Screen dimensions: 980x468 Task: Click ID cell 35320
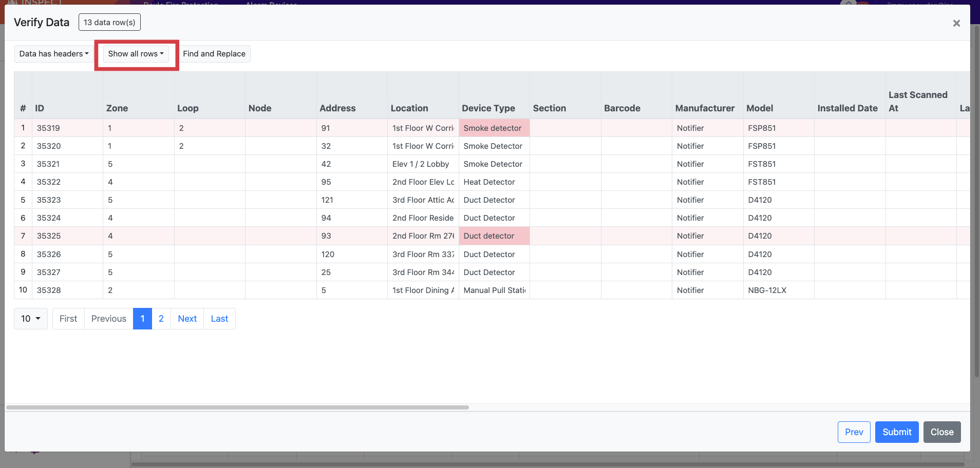tap(67, 146)
